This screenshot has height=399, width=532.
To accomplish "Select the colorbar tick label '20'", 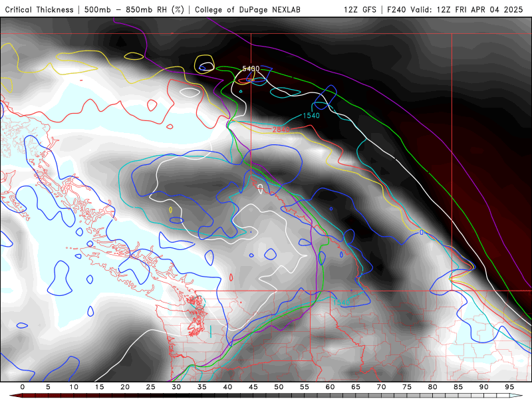I will (x=125, y=387).
